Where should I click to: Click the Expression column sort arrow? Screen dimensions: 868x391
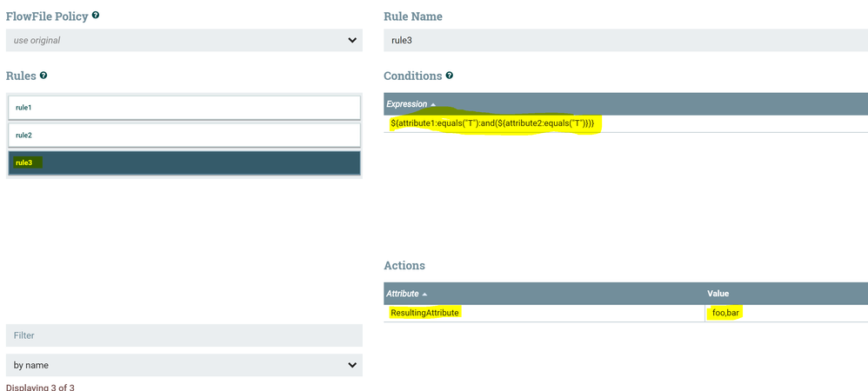click(x=433, y=104)
